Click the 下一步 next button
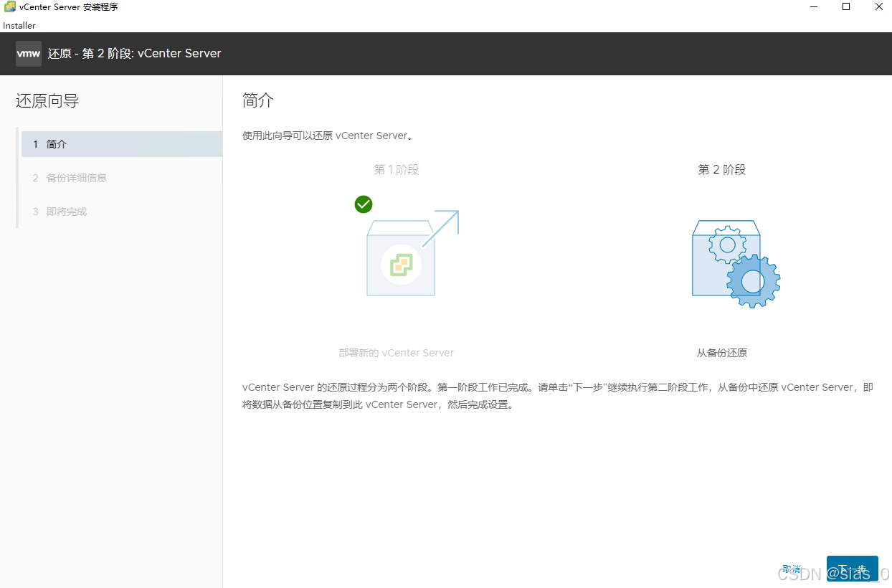The width and height of the screenshot is (892, 588). tap(852, 569)
